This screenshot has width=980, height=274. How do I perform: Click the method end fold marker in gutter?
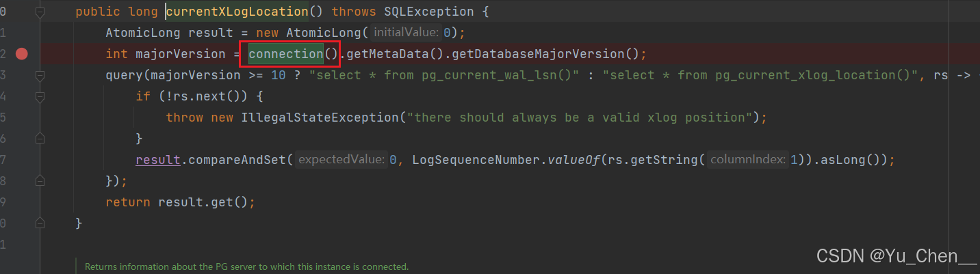[x=40, y=223]
